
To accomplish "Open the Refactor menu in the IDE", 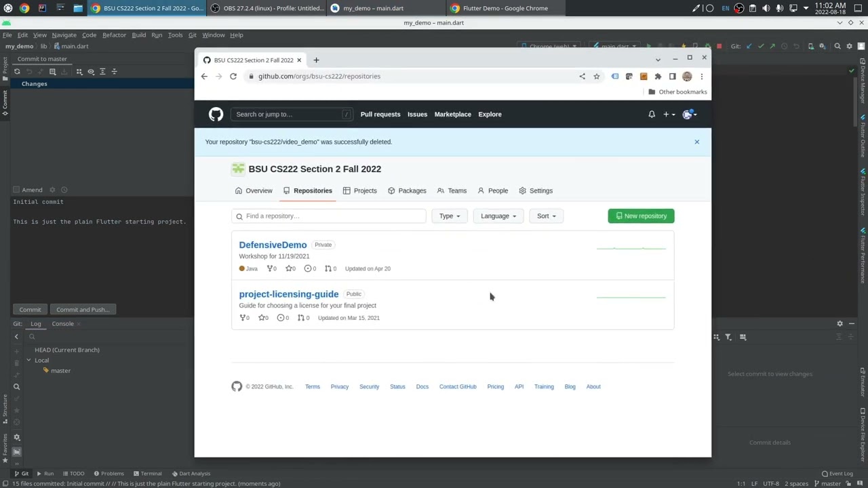I will pyautogui.click(x=114, y=35).
